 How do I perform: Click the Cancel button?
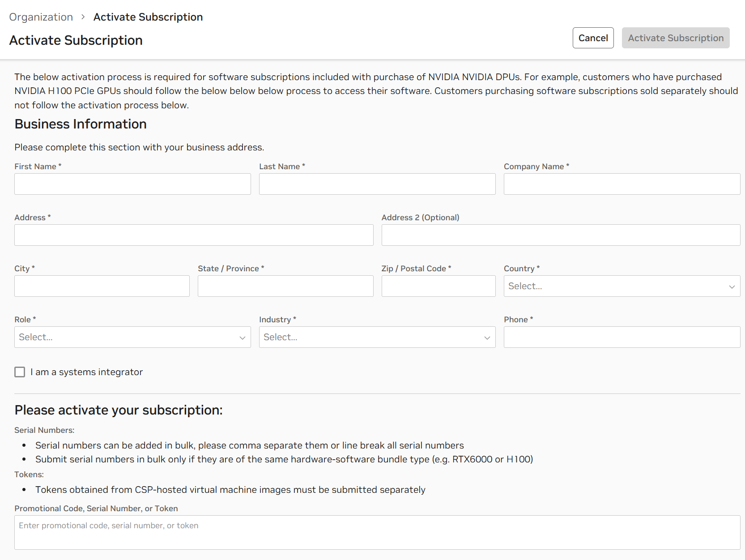[x=593, y=38]
